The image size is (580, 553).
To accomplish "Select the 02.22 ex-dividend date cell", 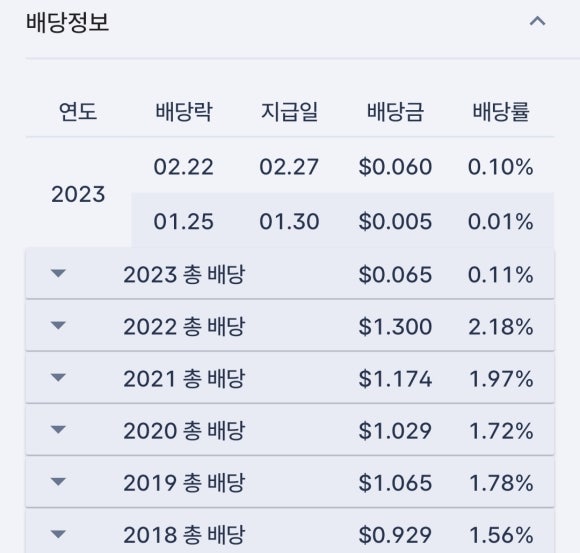I will pyautogui.click(x=183, y=167).
